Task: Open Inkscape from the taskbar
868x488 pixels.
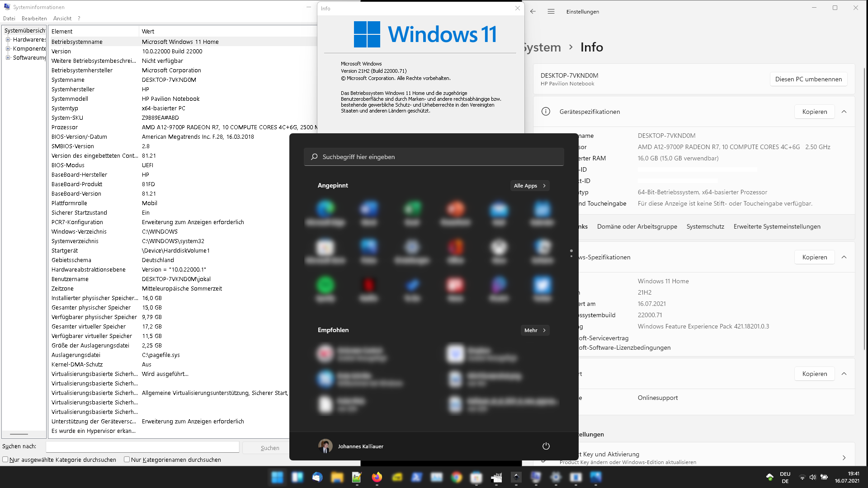Action: click(x=516, y=477)
